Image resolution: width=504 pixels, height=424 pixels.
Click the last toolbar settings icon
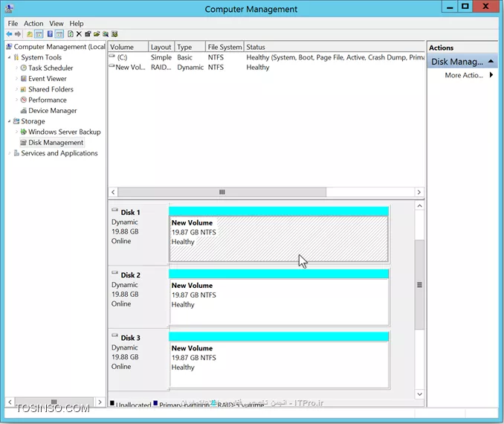tap(114, 33)
